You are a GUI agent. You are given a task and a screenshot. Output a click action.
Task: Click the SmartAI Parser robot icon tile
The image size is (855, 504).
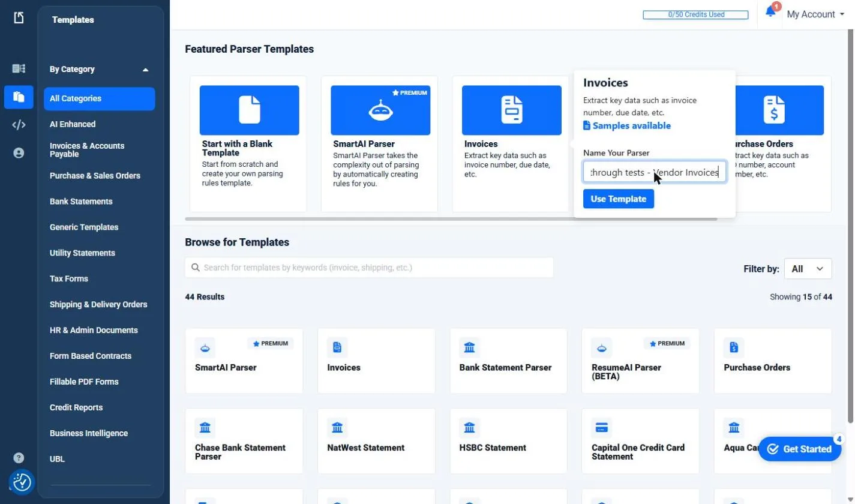coord(380,110)
